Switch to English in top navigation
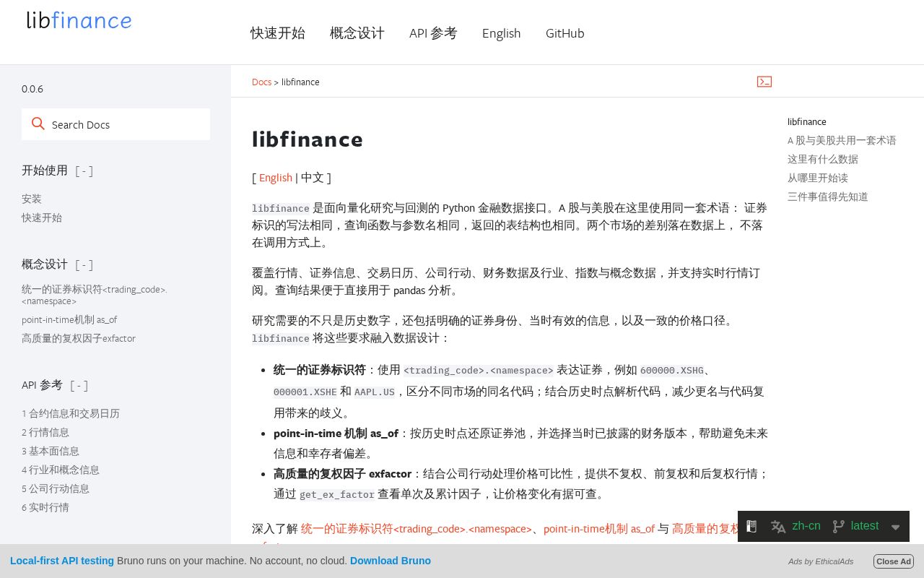 point(502,33)
